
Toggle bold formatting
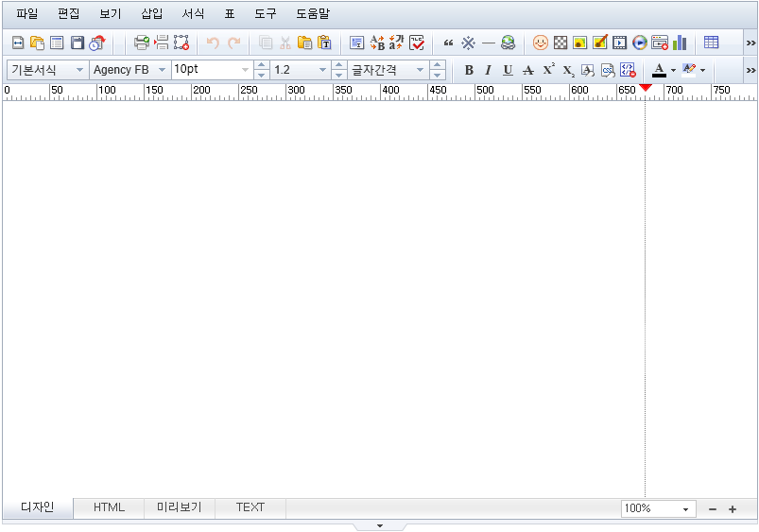[x=469, y=70]
